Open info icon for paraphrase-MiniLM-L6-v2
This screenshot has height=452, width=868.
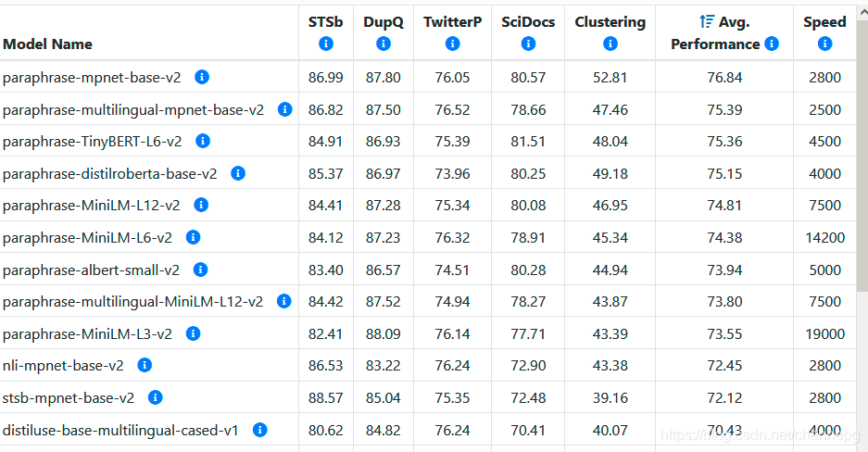pos(193,237)
